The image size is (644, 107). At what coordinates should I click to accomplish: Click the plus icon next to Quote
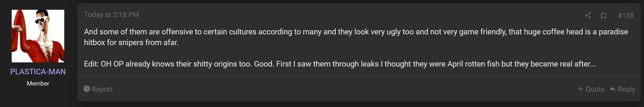(580, 89)
